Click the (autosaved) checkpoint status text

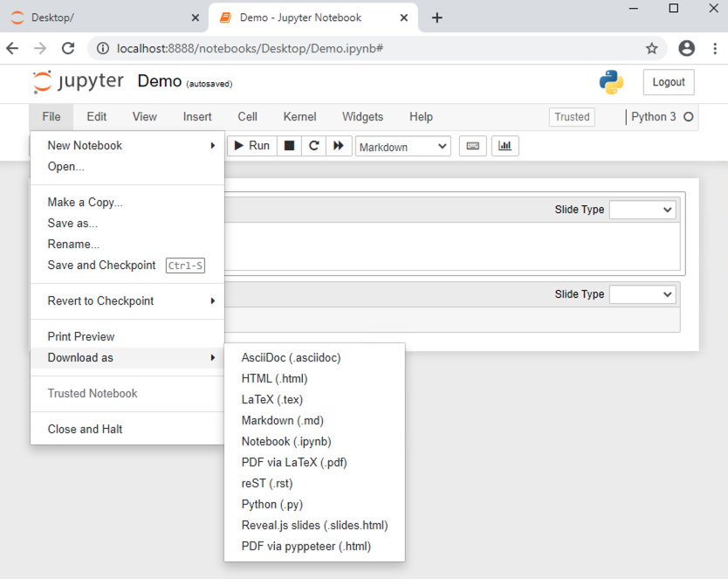point(209,84)
